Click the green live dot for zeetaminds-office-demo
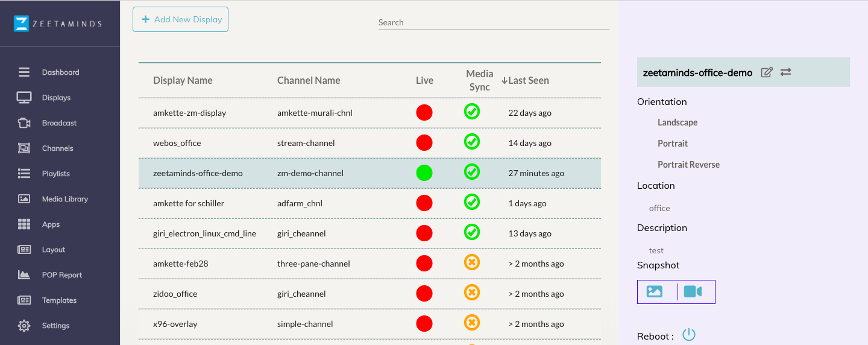Image resolution: width=868 pixels, height=345 pixels. 424,173
